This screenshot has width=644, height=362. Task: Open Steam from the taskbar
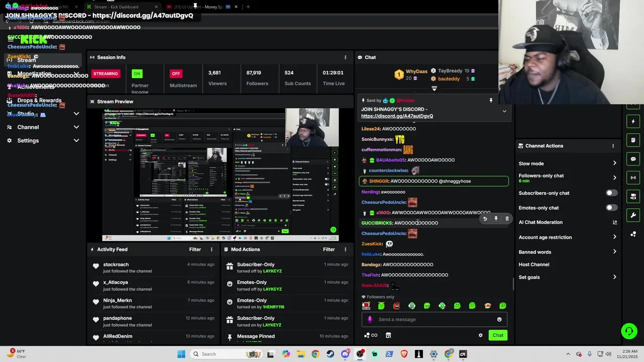(x=330, y=354)
